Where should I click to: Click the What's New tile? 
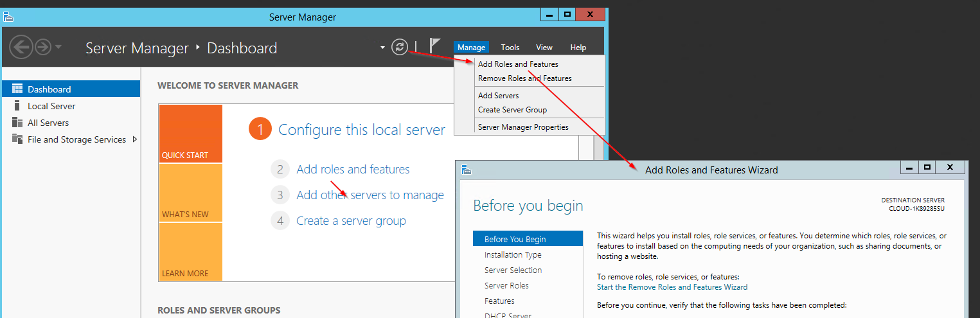pos(191,193)
